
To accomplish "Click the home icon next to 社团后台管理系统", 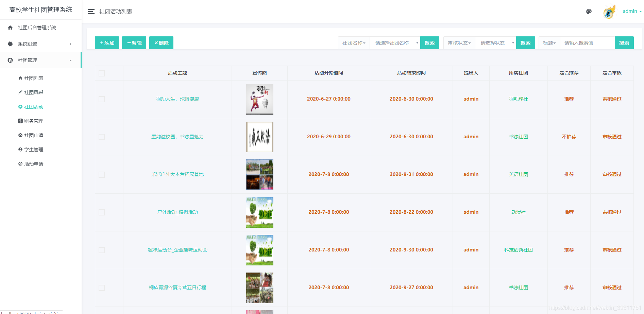I will pos(10,28).
